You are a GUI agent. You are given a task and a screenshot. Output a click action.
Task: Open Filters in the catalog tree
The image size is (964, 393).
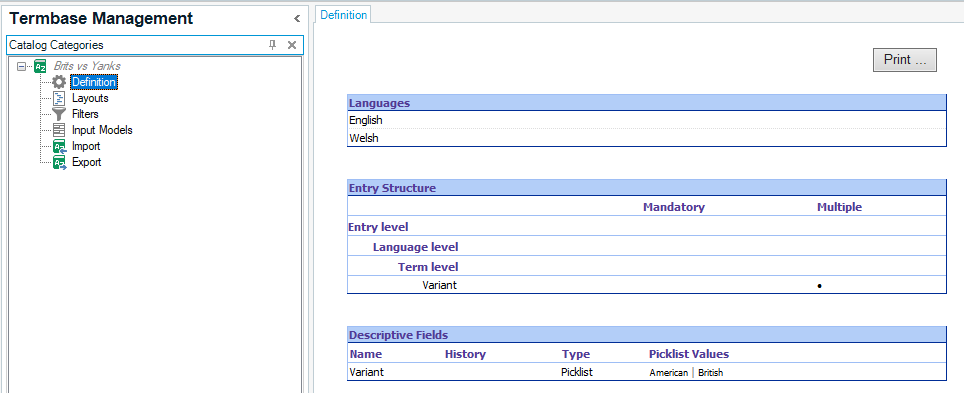point(85,114)
